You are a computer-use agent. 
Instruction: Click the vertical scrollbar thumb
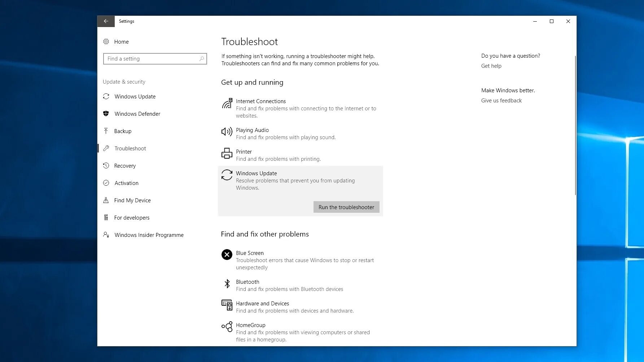pyautogui.click(x=575, y=125)
